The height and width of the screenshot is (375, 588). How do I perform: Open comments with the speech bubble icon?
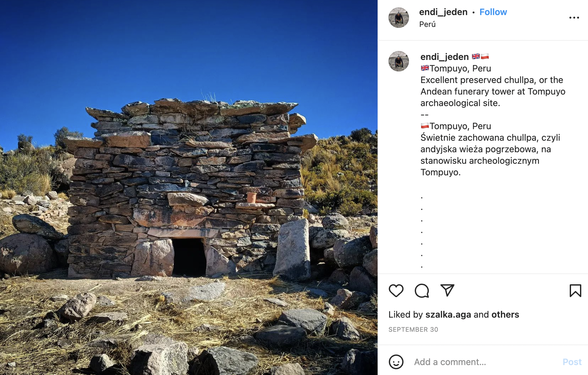[422, 291]
